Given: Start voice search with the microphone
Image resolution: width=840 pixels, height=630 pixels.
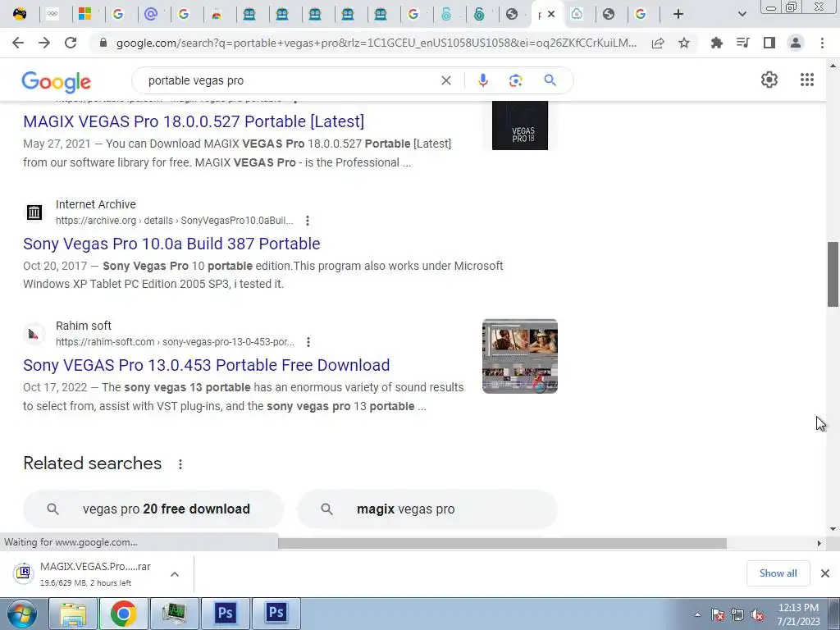Looking at the screenshot, I should (x=482, y=80).
